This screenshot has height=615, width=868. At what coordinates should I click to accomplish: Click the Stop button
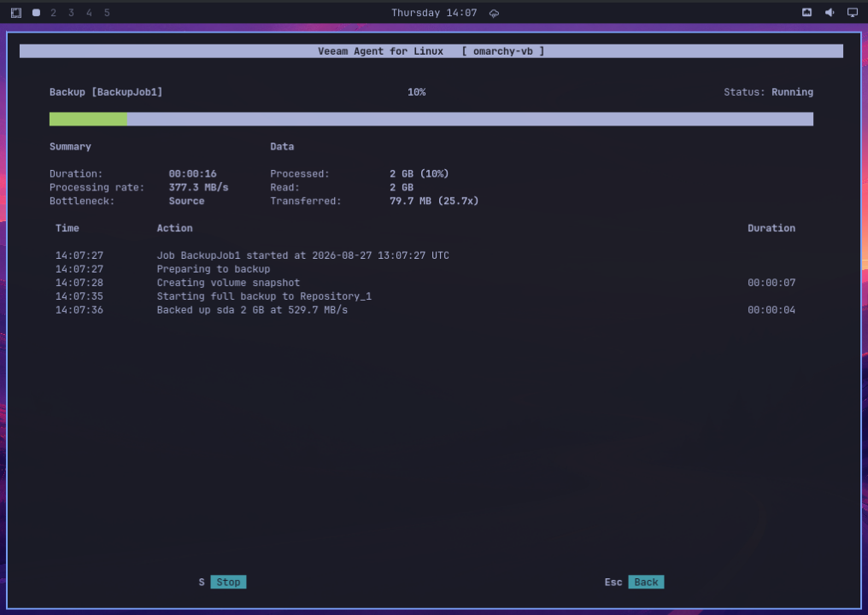[228, 582]
